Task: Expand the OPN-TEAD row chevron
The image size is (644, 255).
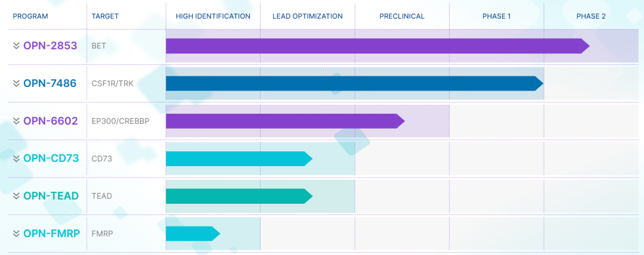Action: (16, 196)
